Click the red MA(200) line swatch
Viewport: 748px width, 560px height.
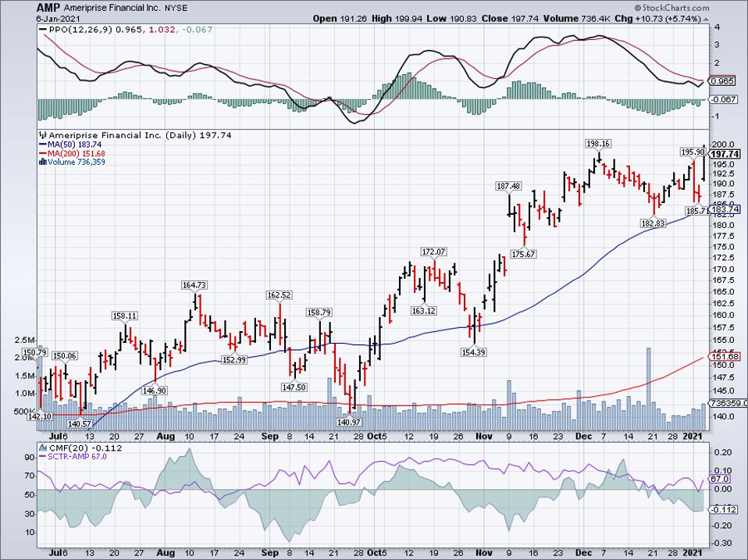[42, 154]
